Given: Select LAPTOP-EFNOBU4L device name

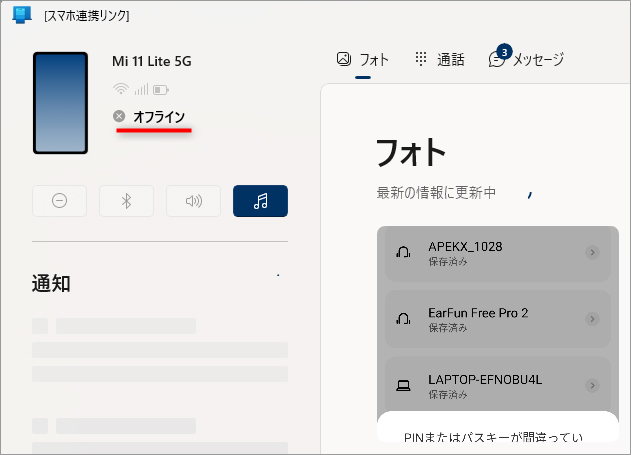Looking at the screenshot, I should click(x=485, y=379).
